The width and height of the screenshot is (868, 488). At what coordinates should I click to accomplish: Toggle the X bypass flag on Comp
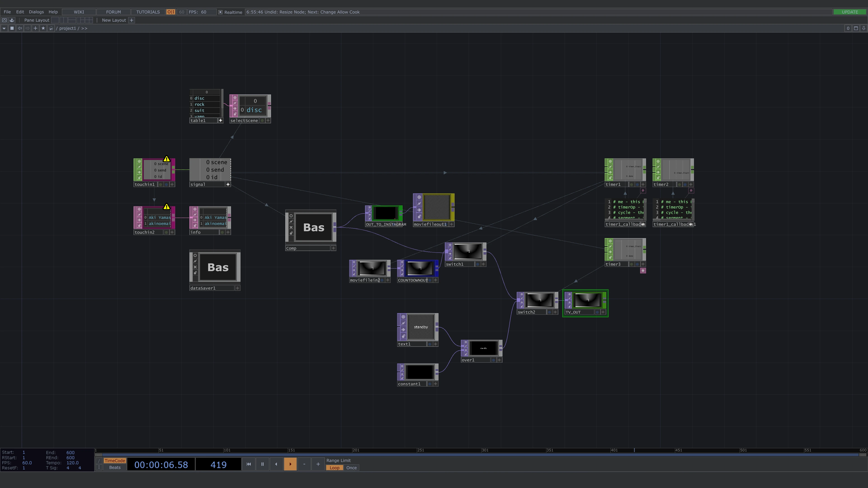[x=291, y=227]
